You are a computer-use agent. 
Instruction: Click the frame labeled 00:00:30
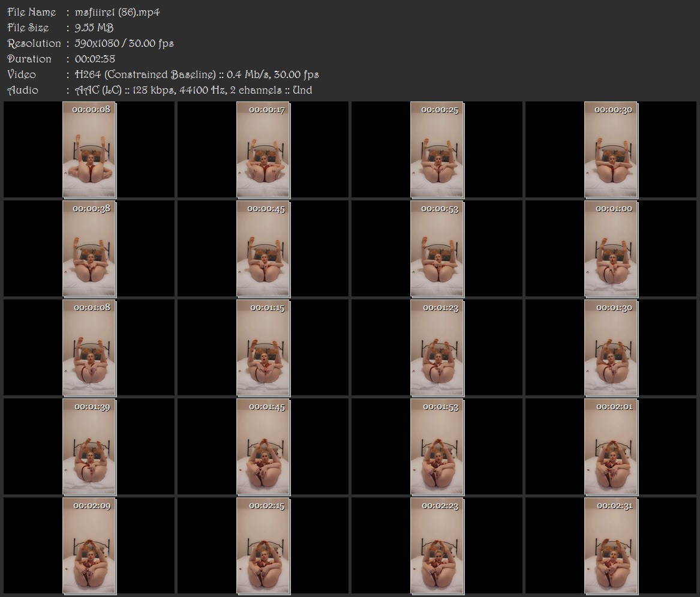point(611,149)
